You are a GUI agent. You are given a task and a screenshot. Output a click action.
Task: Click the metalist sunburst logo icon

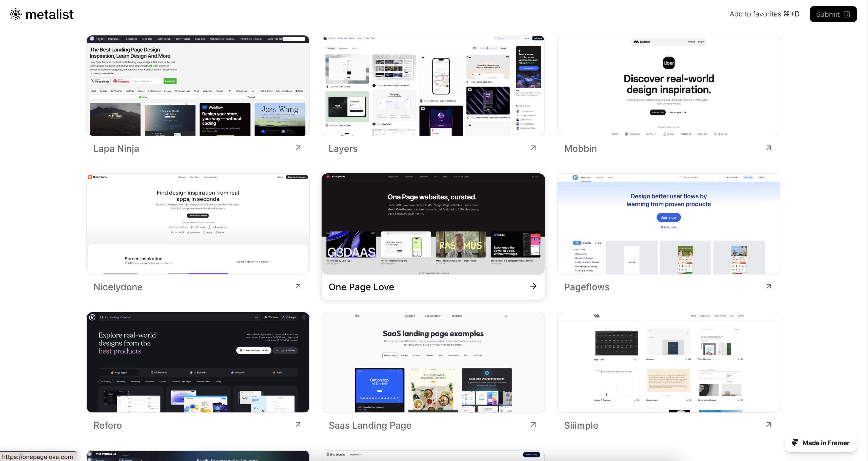[x=15, y=14]
